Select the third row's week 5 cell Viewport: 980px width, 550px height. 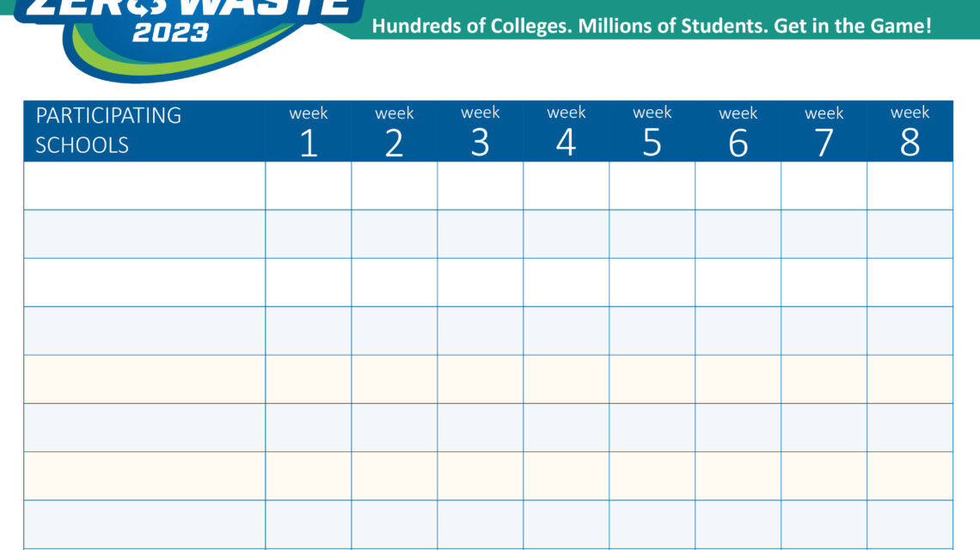(x=652, y=282)
